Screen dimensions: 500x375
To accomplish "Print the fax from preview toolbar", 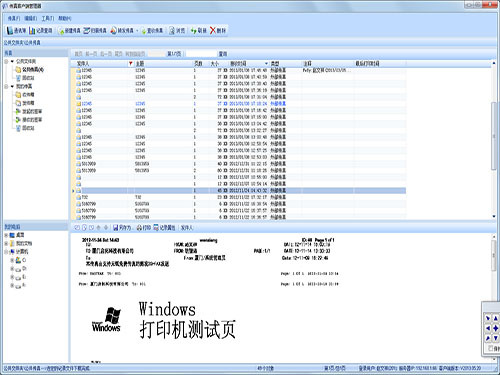I will click(144, 228).
